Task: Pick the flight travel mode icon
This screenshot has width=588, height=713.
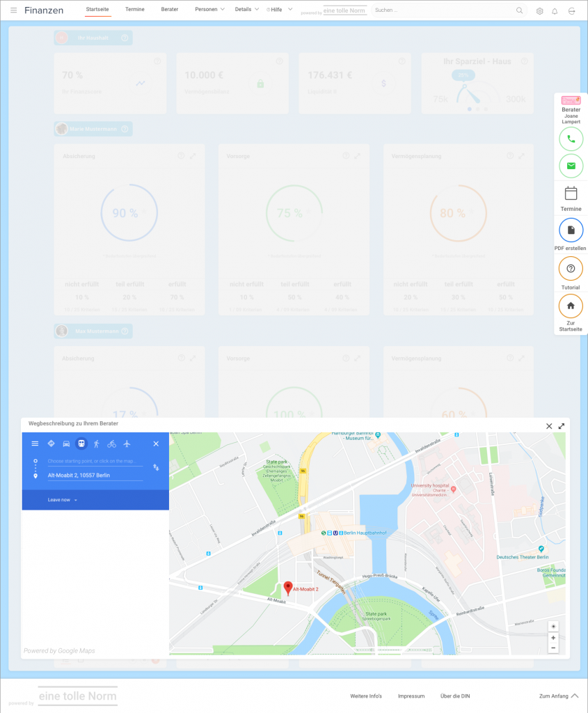Action: coord(127,444)
